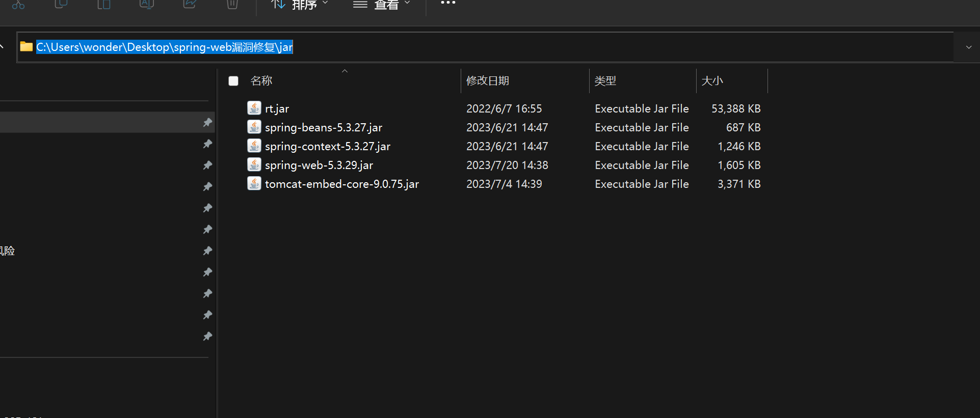Viewport: 980px width, 418px height.
Task: Sort by the 类型 column header
Action: click(x=605, y=81)
